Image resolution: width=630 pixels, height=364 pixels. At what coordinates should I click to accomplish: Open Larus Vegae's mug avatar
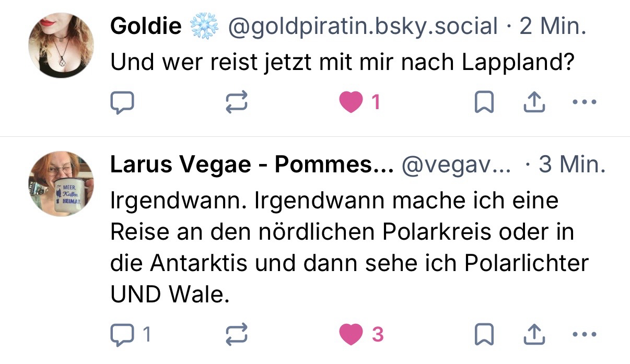pyautogui.click(x=61, y=184)
